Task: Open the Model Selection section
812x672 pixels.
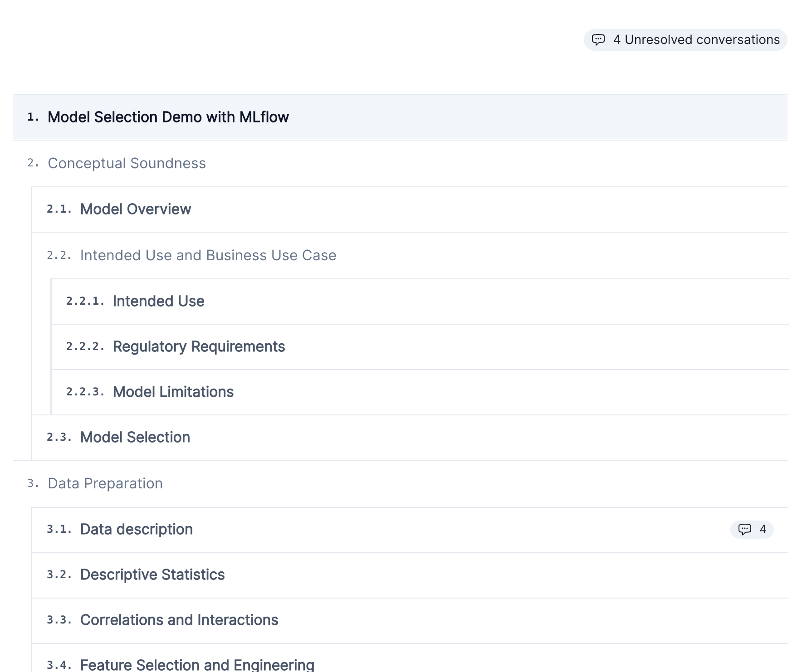Action: point(135,437)
